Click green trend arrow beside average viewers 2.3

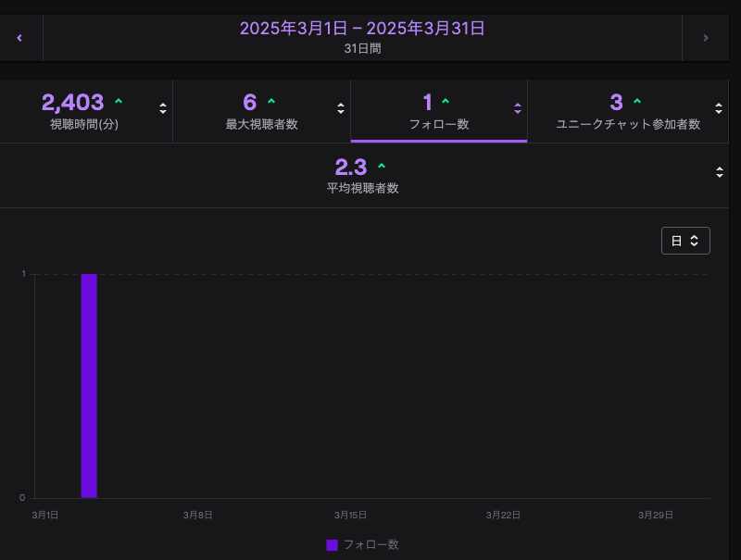pyautogui.click(x=382, y=167)
